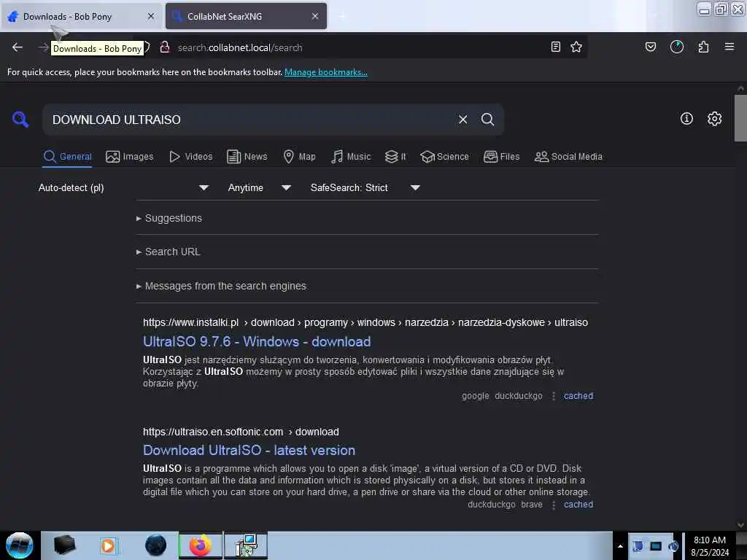Open the SafeSearch: Strict dropdown

coord(365,187)
